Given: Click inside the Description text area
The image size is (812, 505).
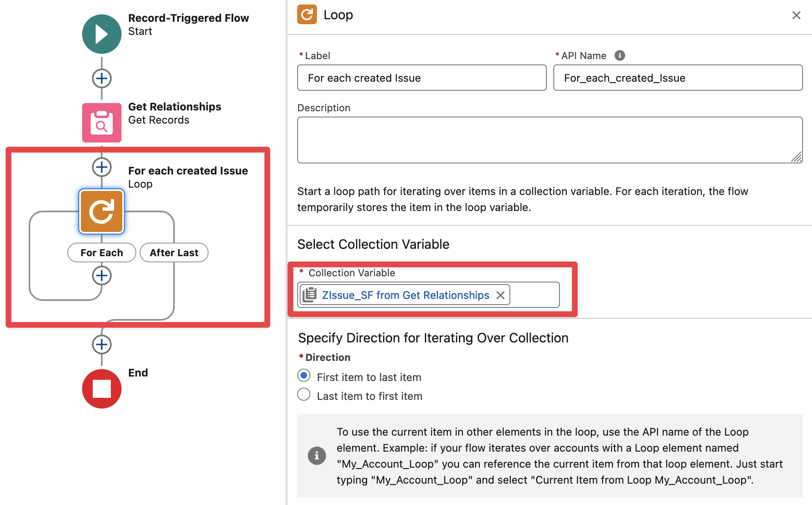Looking at the screenshot, I should coord(549,140).
